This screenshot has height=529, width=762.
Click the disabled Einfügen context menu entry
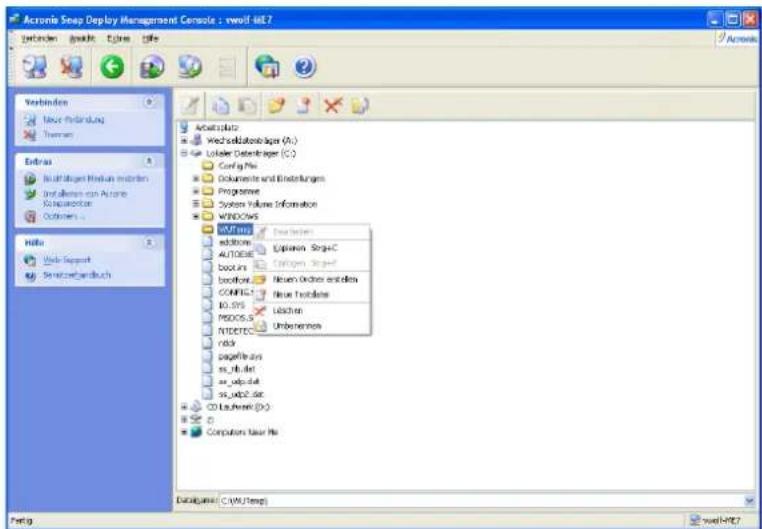point(312,263)
